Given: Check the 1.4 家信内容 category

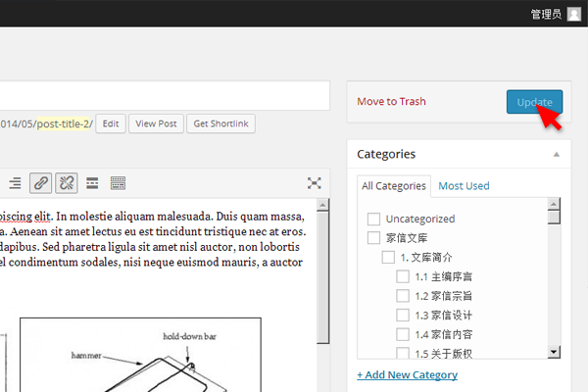Looking at the screenshot, I should (x=403, y=334).
